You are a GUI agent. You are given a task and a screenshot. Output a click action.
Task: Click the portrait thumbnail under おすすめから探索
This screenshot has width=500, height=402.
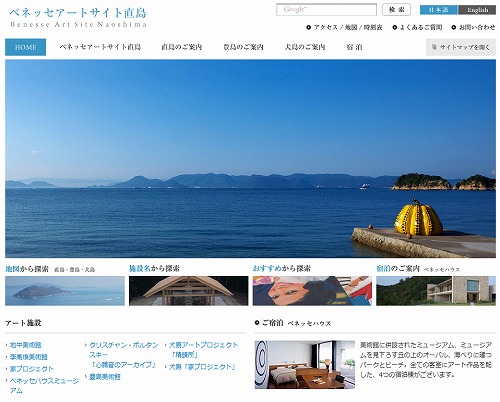312,291
